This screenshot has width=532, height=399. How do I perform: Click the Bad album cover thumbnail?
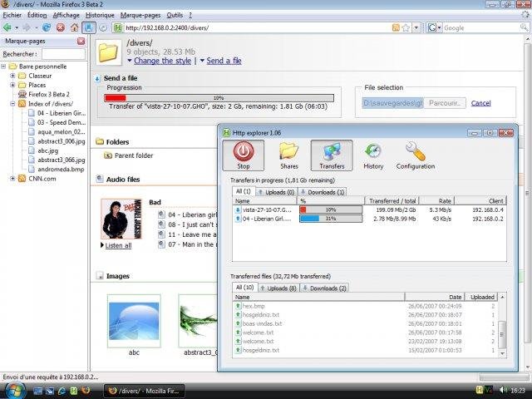[121, 219]
